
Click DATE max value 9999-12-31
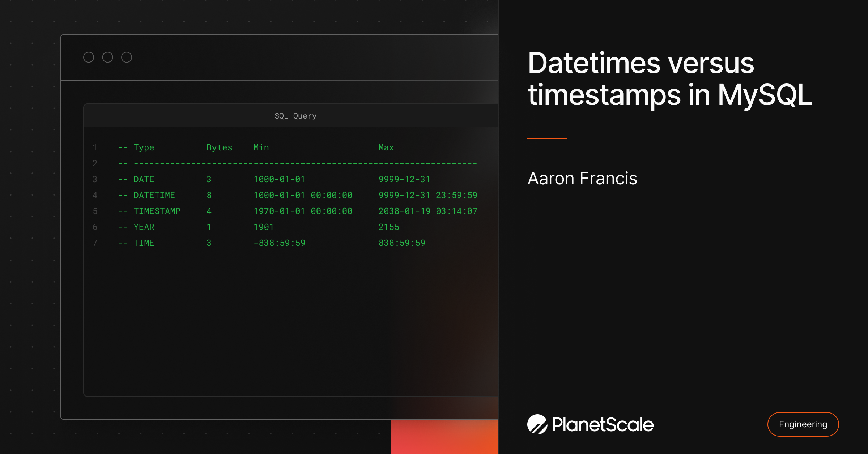404,179
